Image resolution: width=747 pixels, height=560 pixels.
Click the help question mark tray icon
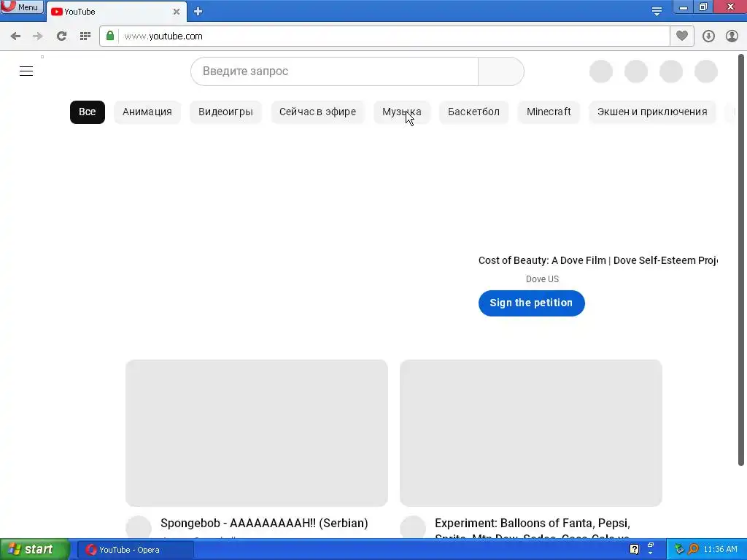click(634, 549)
